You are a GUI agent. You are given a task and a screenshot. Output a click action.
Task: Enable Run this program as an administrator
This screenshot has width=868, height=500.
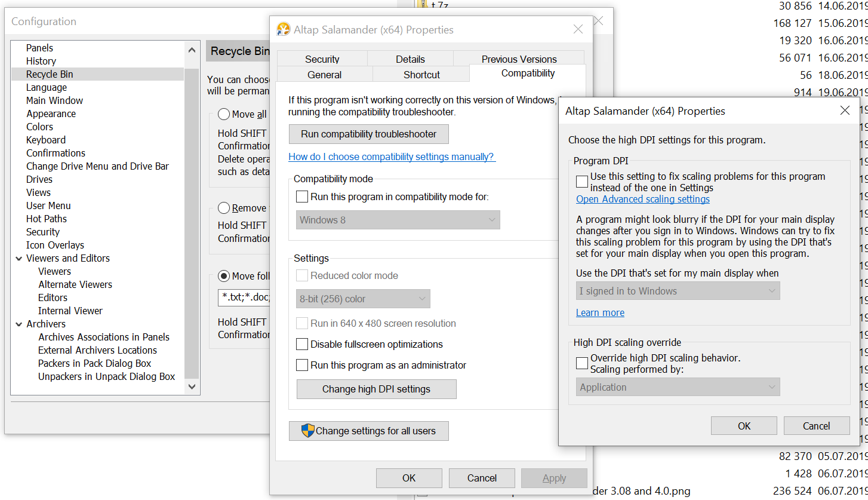click(x=303, y=365)
